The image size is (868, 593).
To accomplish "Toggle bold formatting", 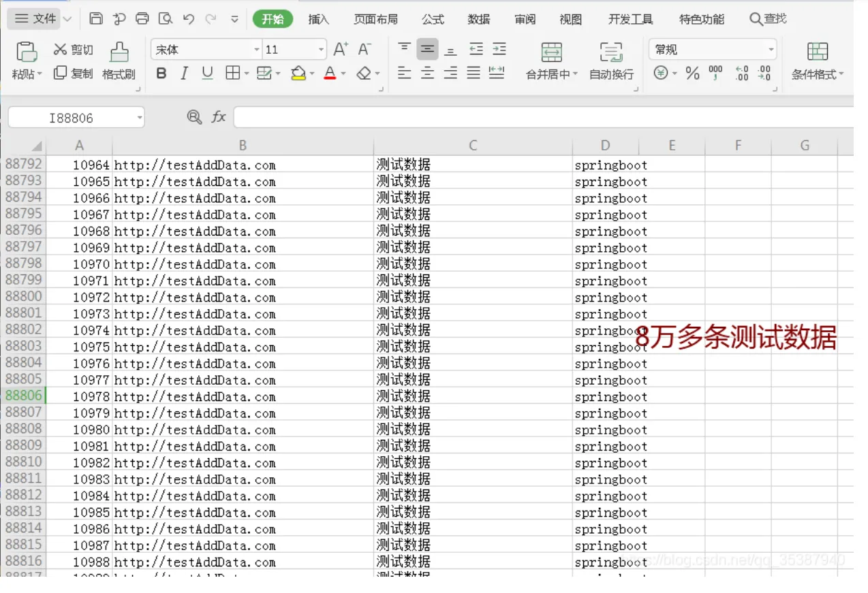I will pos(161,73).
